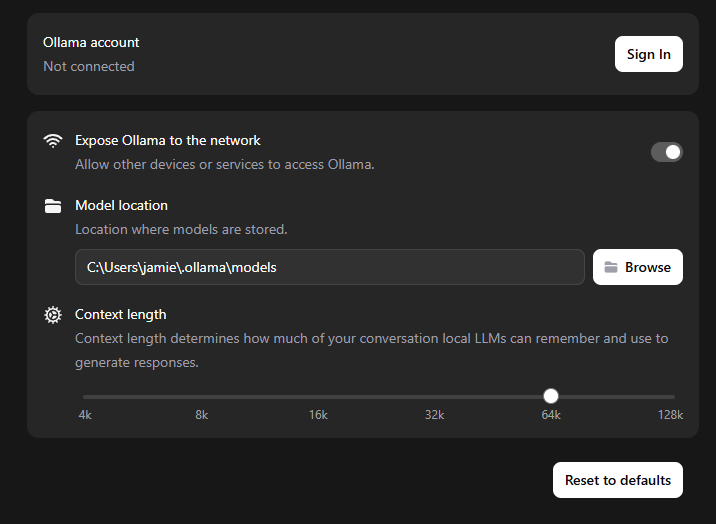The width and height of the screenshot is (716, 524).
Task: Set context length to 128k
Action: (671, 397)
